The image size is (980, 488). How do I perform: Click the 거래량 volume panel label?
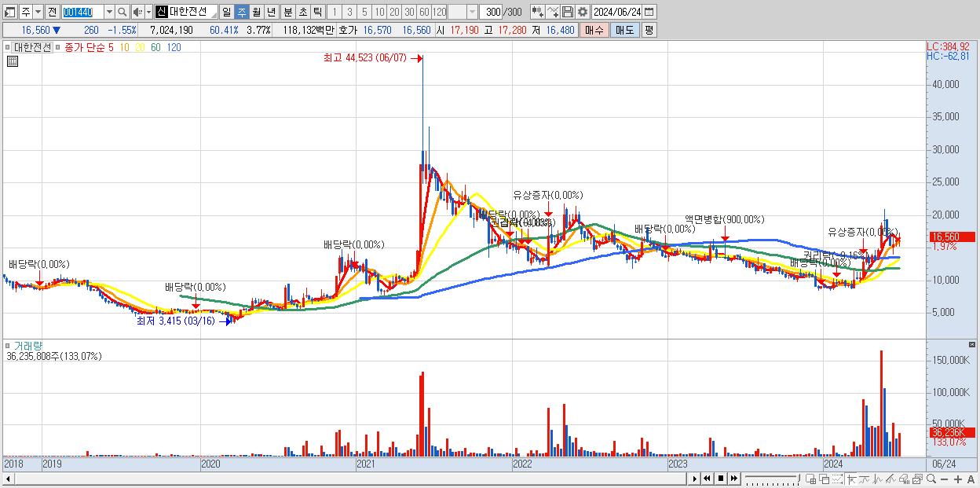click(27, 345)
